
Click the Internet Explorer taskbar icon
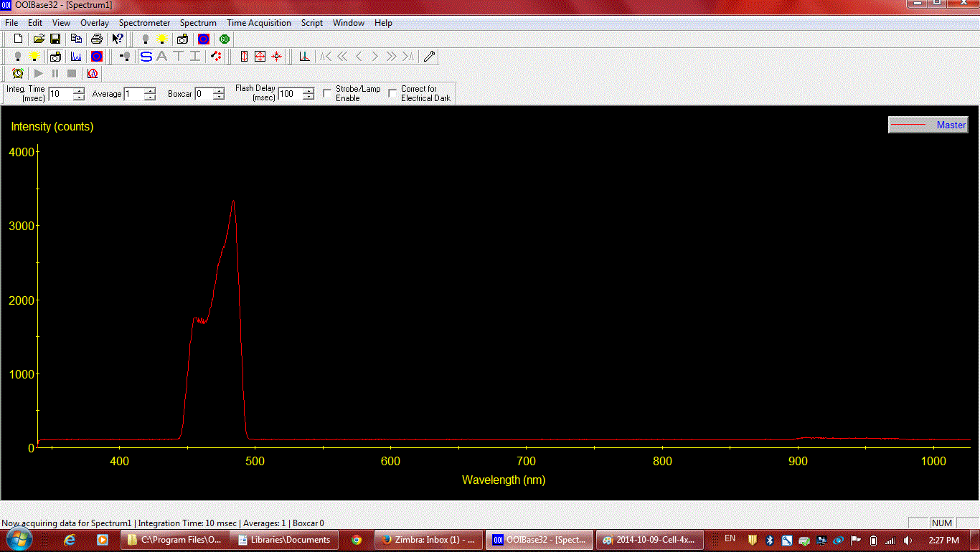click(70, 540)
